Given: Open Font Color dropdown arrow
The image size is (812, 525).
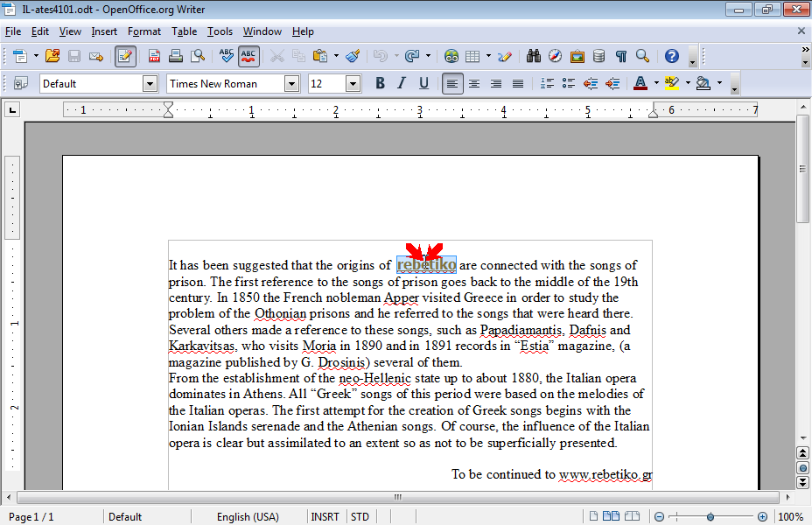Looking at the screenshot, I should point(656,83).
